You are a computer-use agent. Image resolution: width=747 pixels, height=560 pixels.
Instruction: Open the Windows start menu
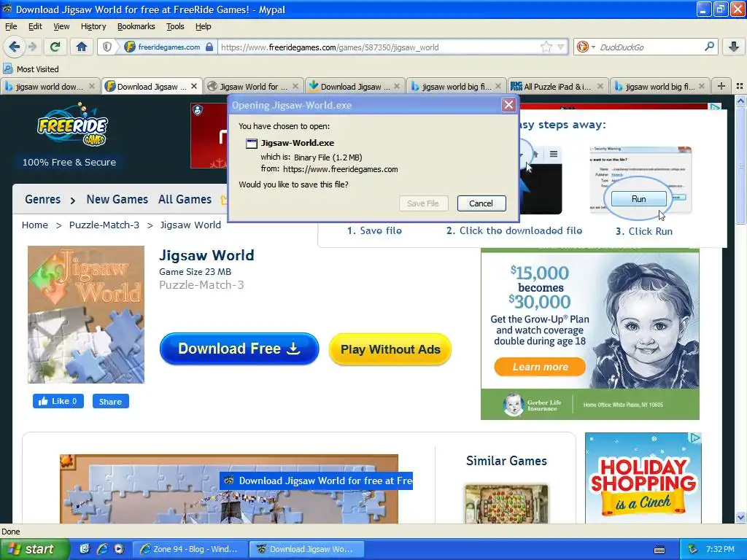(34, 549)
